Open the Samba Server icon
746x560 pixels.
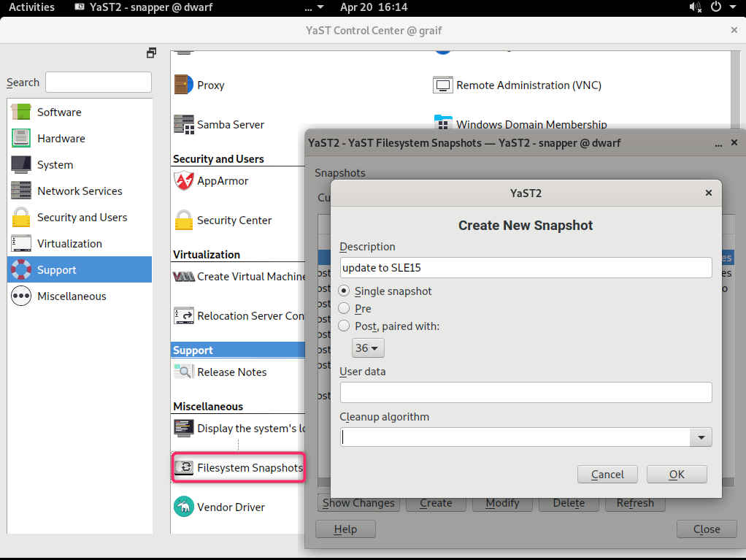(x=184, y=124)
